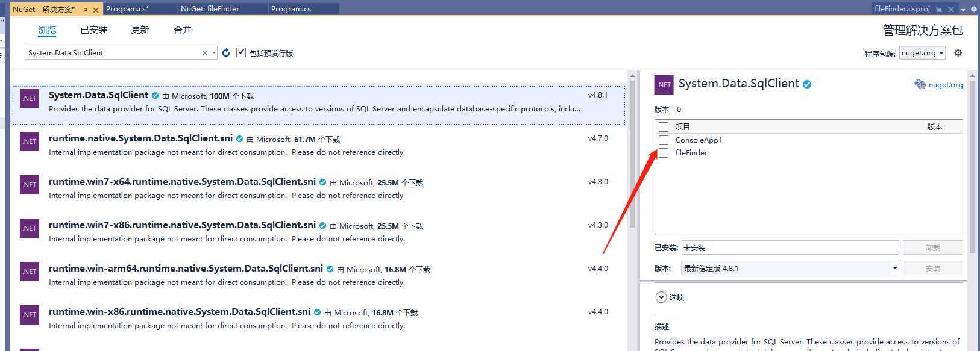Switch to Browse (浏览) tab
The image size is (980, 351).
[47, 30]
